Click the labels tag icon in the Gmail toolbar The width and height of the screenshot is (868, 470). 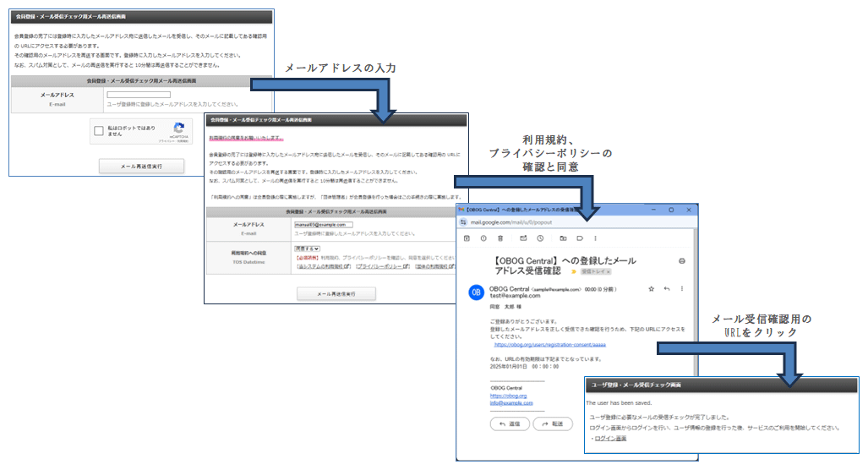[x=580, y=238]
